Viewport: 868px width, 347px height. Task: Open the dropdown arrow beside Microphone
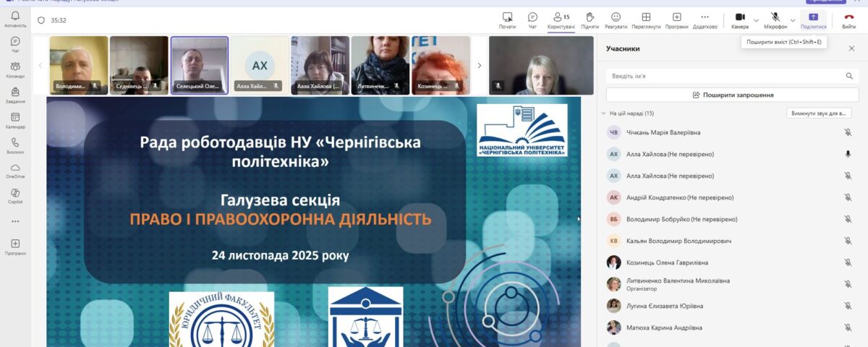(x=793, y=20)
